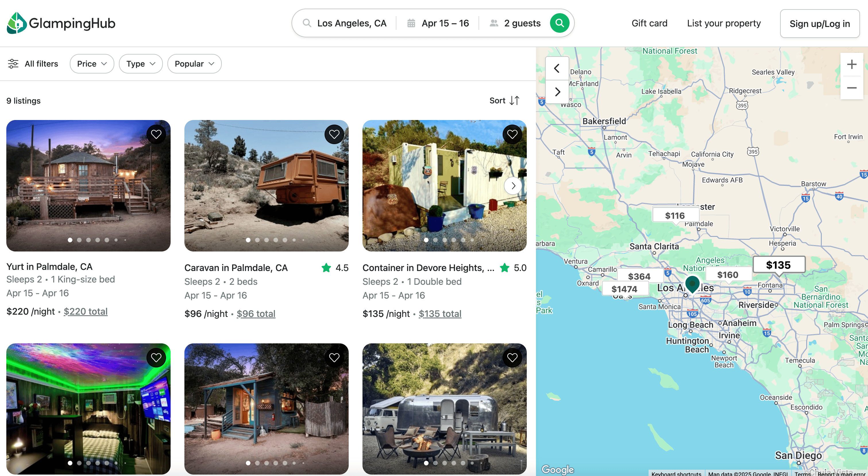
Task: Show next photo of Container listing
Action: point(513,186)
